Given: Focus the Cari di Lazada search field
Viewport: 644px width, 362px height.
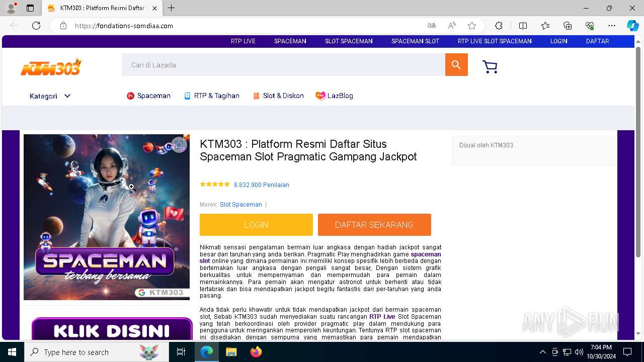Looking at the screenshot, I should tap(283, 65).
